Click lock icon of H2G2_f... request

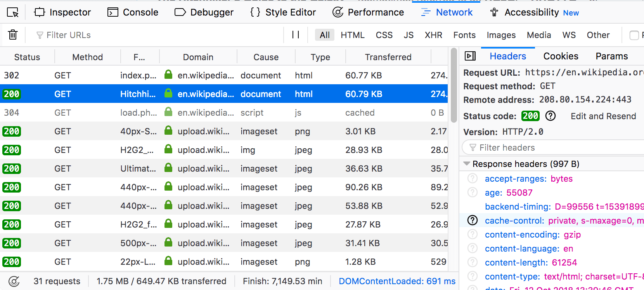click(168, 224)
